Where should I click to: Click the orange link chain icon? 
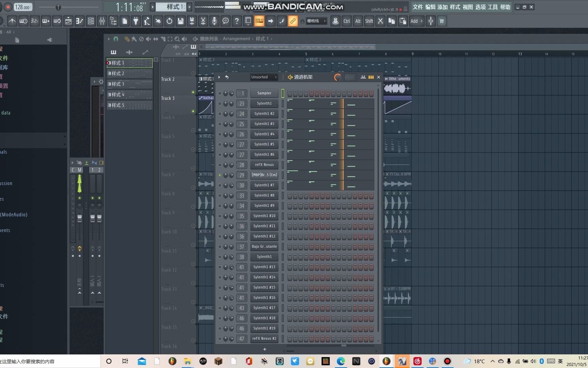(x=293, y=21)
